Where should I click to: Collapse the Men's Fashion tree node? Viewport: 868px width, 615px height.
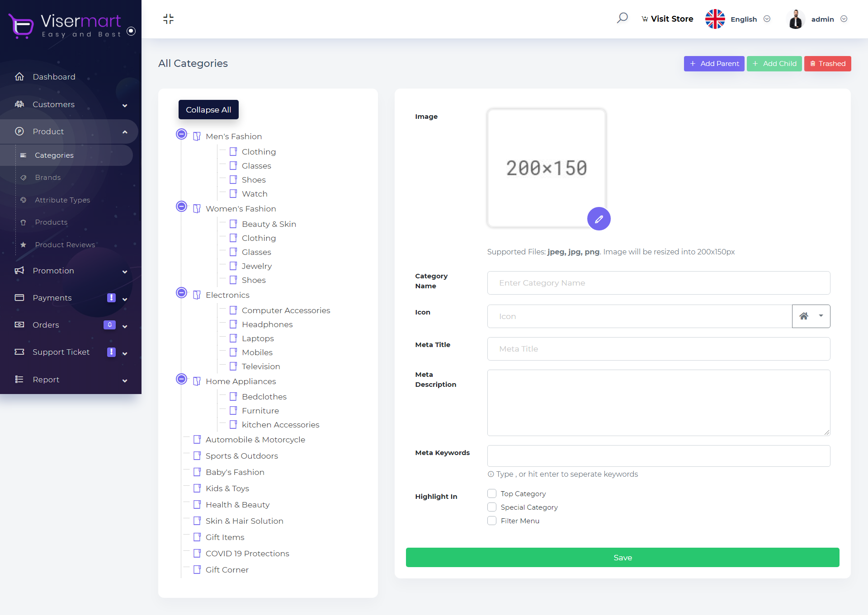coord(181,134)
